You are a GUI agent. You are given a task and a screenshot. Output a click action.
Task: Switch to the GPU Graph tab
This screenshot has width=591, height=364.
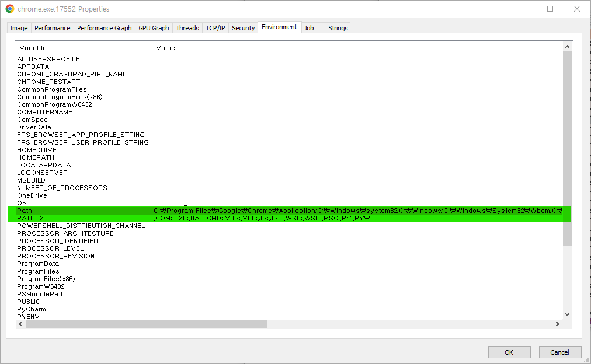[x=154, y=28]
